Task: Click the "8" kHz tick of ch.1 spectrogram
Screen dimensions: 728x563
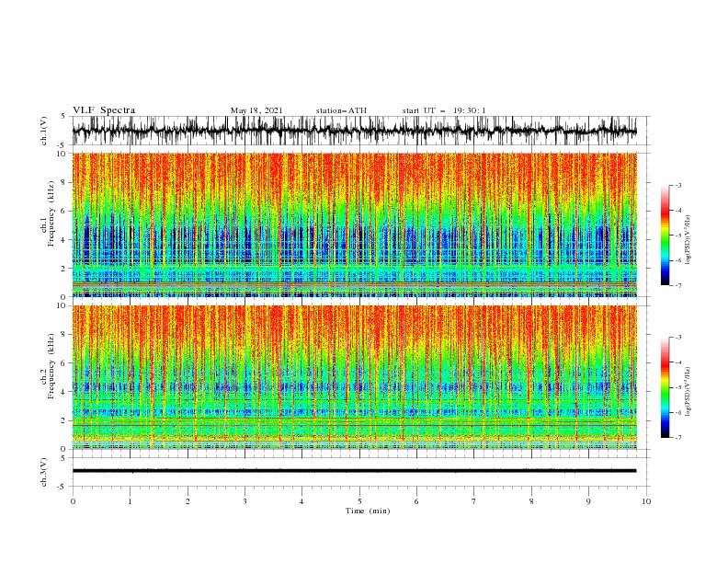Action: [65, 182]
